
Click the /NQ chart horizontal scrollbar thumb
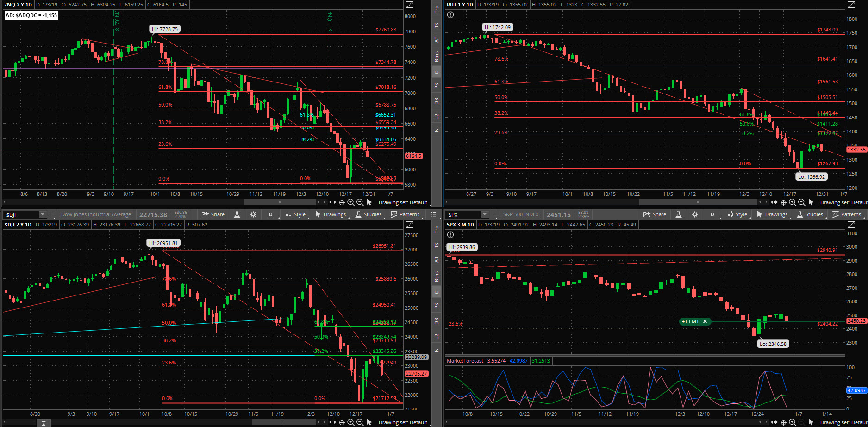pyautogui.click(x=280, y=202)
